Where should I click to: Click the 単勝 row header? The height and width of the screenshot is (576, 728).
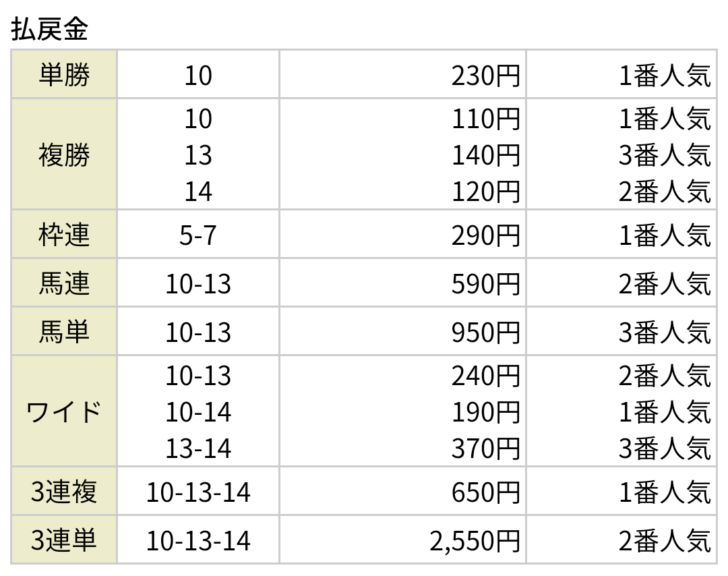click(x=64, y=74)
